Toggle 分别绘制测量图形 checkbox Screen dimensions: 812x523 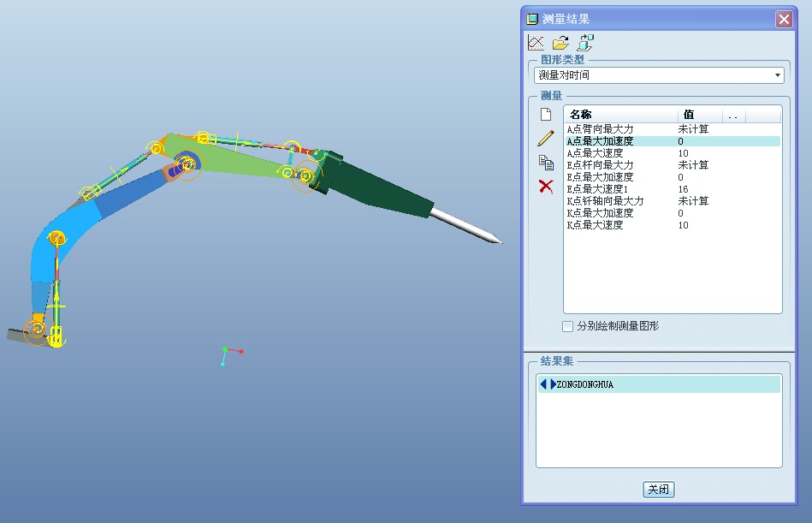567,326
